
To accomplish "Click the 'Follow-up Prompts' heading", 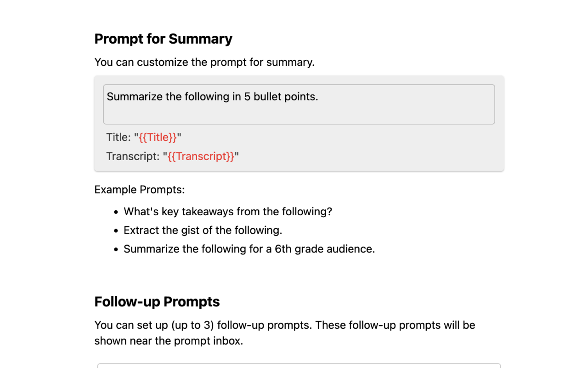I will click(x=157, y=302).
